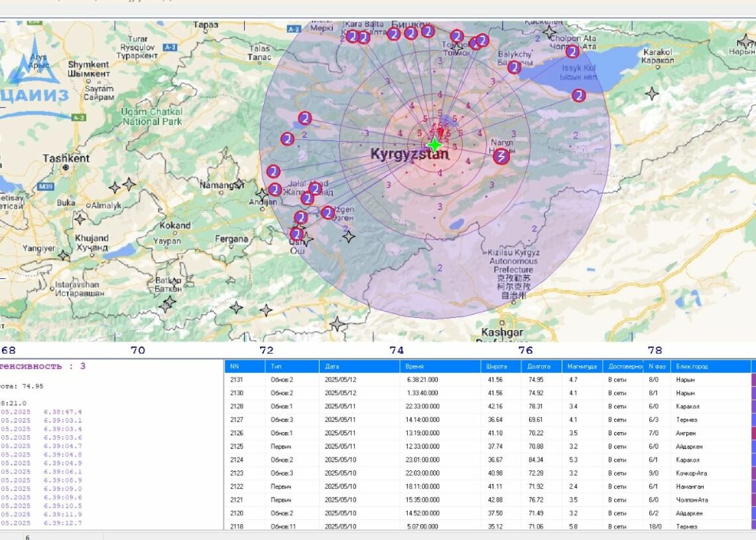The width and height of the screenshot is (756, 540).
Task: Sort events by the Дата column header
Action: (x=332, y=366)
